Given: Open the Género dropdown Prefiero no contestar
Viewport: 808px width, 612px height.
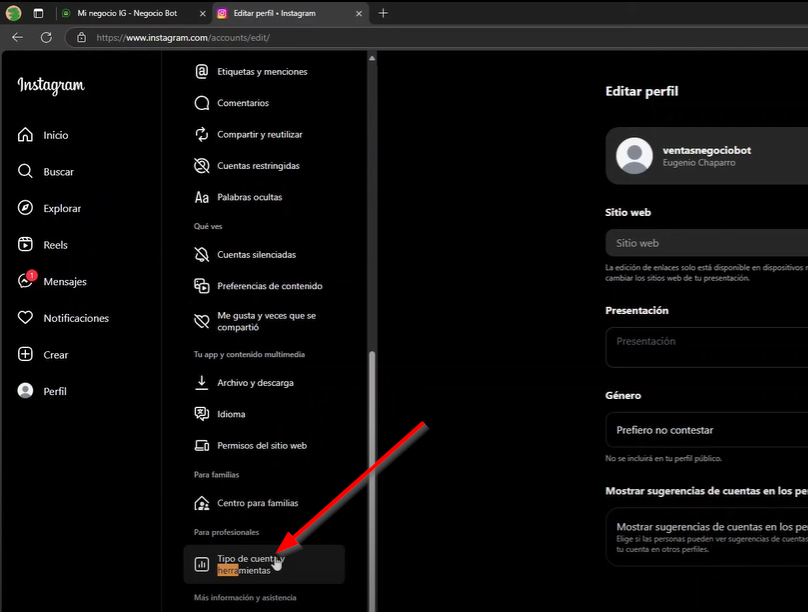Looking at the screenshot, I should coord(707,430).
